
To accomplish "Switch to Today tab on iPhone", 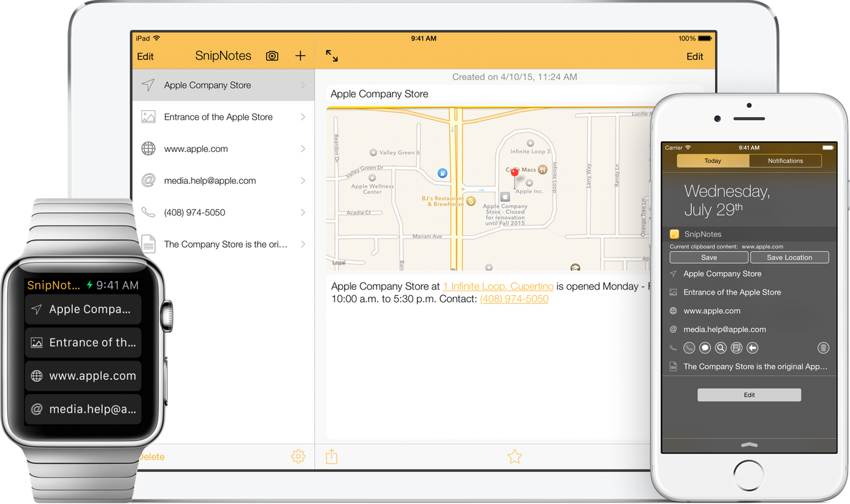I will pyautogui.click(x=713, y=161).
